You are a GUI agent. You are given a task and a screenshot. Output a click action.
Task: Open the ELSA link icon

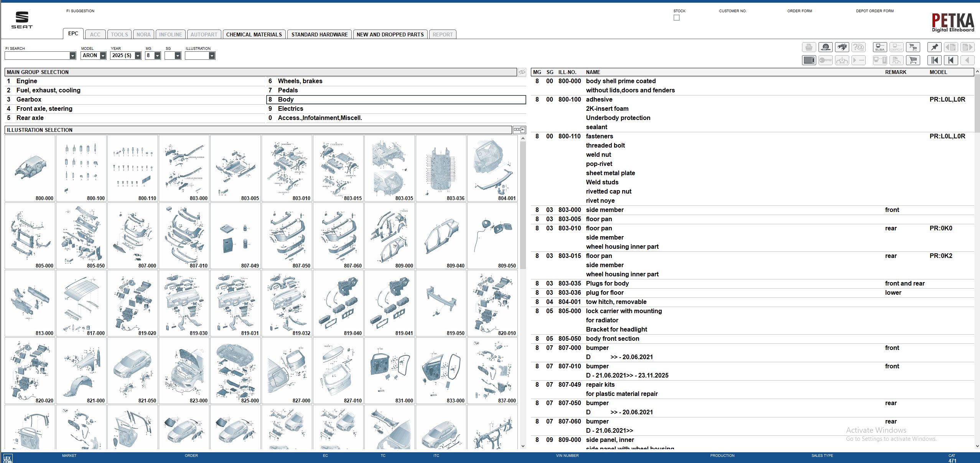[880, 47]
